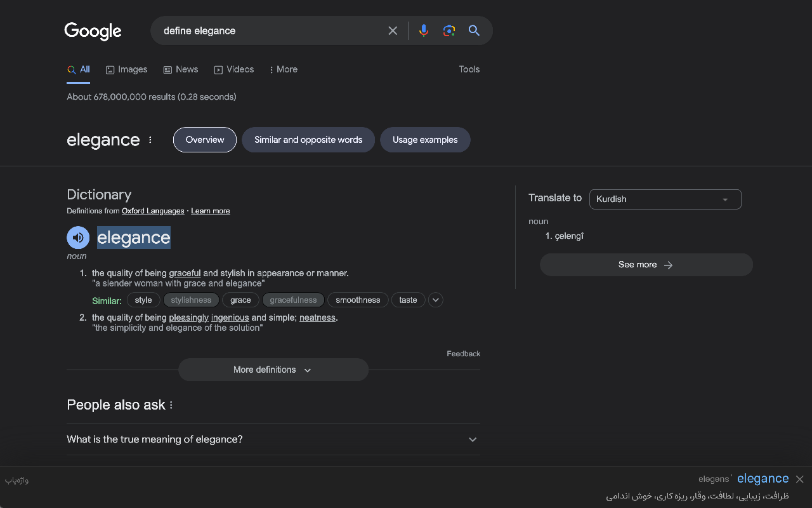This screenshot has height=508, width=812.
Task: Open the three-dot menu beside elegance heading
Action: 150,140
